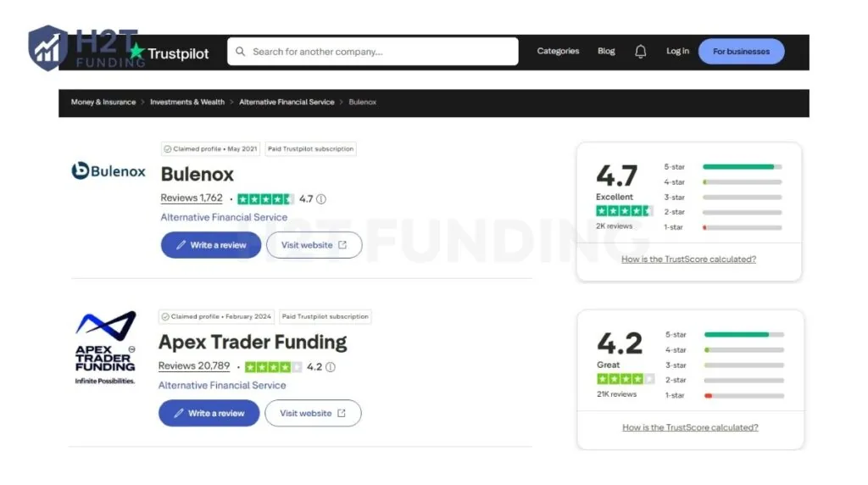Click the Bulenox company heading
The height and width of the screenshot is (485, 868).
(197, 175)
